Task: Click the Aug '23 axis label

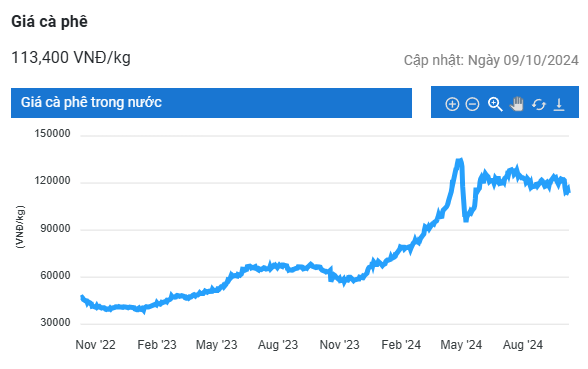Action: tap(278, 345)
